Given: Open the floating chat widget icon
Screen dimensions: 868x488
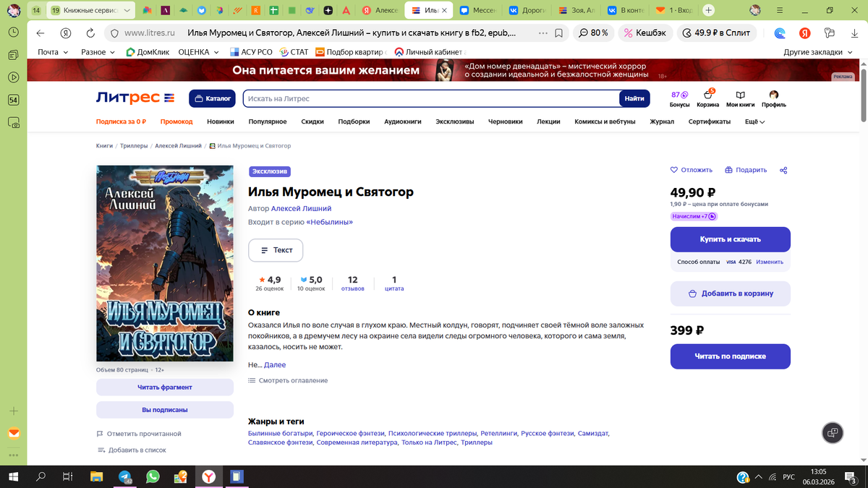Looking at the screenshot, I should coord(833,432).
